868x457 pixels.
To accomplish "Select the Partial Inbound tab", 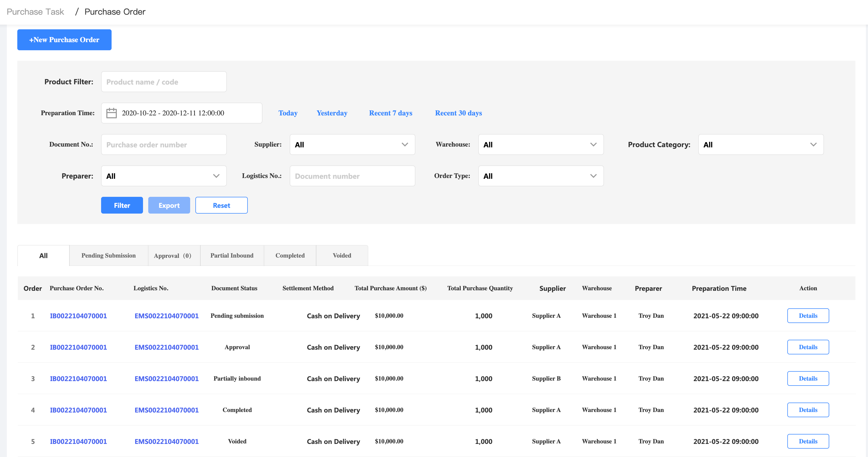I will coord(232,256).
